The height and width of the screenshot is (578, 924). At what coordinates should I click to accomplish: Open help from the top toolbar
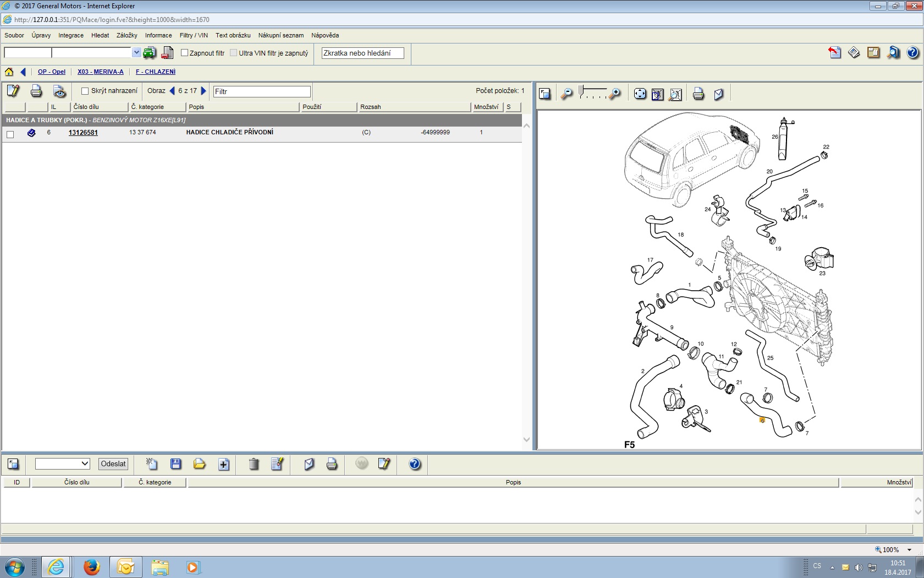[x=913, y=53]
